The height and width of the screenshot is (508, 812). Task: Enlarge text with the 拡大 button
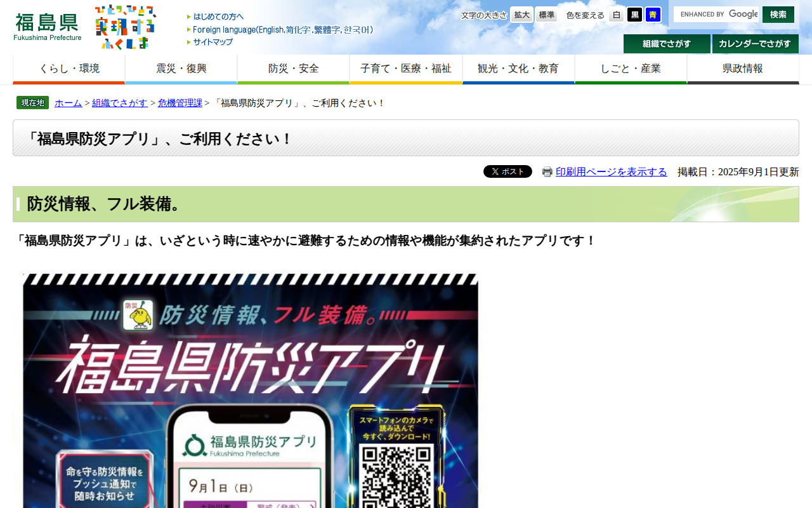522,15
